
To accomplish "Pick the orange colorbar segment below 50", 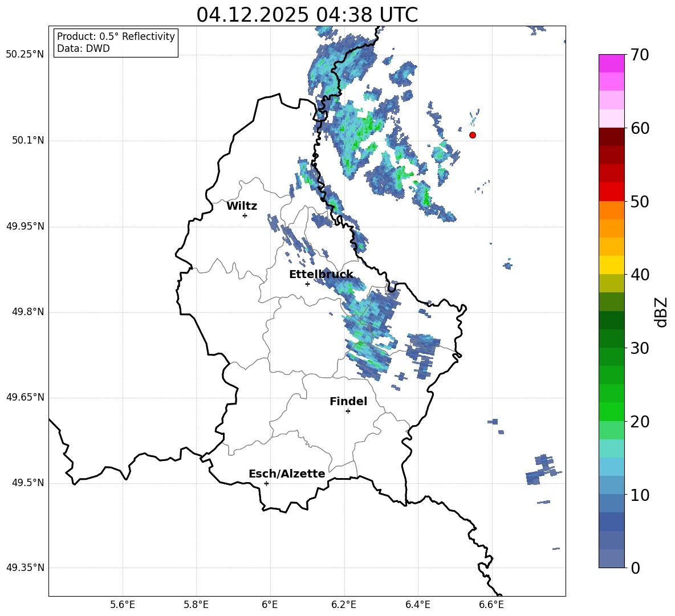I will tap(611, 210).
